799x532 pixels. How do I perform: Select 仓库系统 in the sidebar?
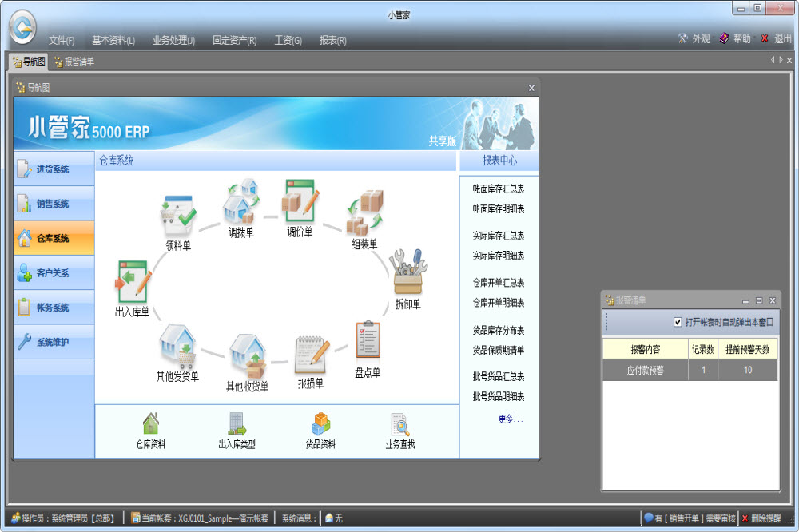click(x=54, y=238)
